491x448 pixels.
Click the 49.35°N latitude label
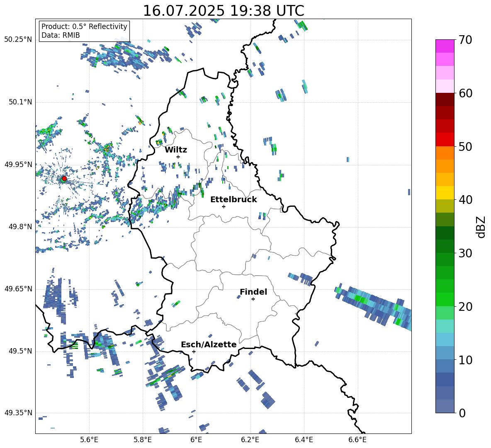(x=18, y=413)
